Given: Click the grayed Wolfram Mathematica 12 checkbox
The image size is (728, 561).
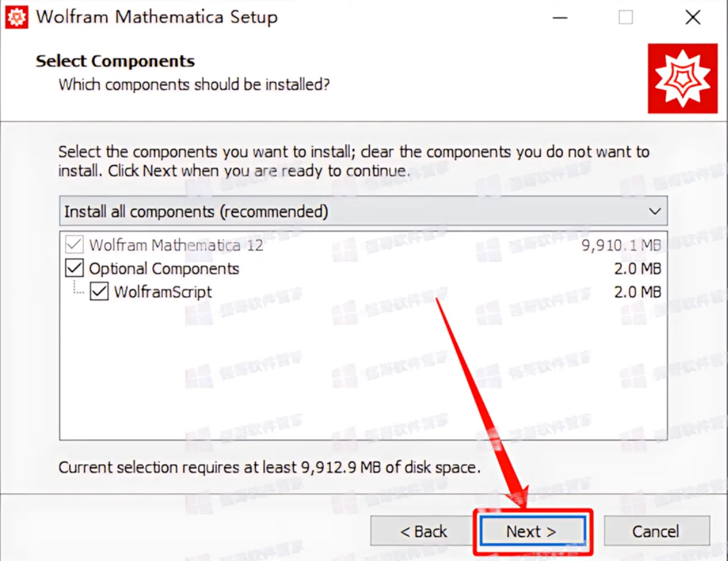Looking at the screenshot, I should pyautogui.click(x=74, y=244).
